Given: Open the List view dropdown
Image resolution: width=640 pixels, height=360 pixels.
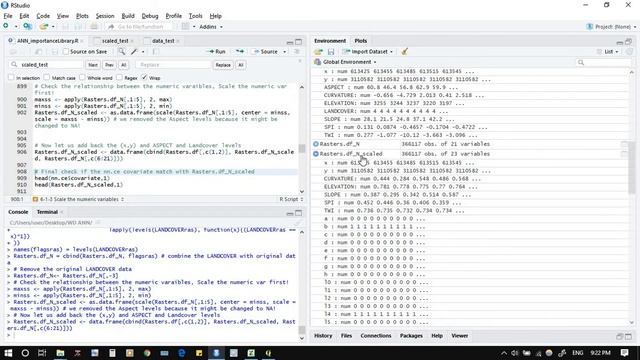Looking at the screenshot, I should tap(608, 51).
